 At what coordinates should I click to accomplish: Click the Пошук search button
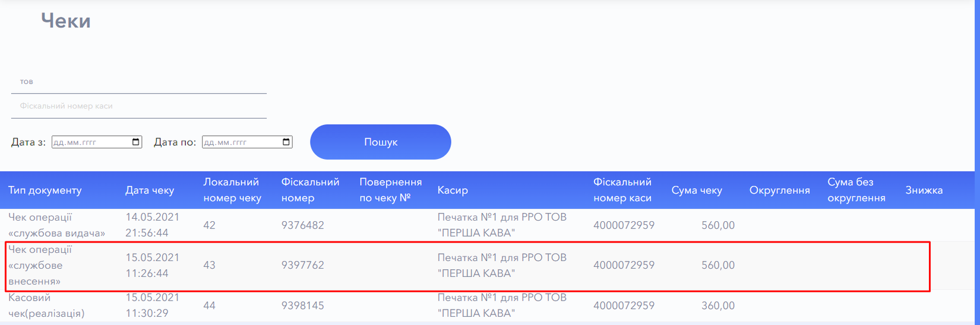click(380, 142)
